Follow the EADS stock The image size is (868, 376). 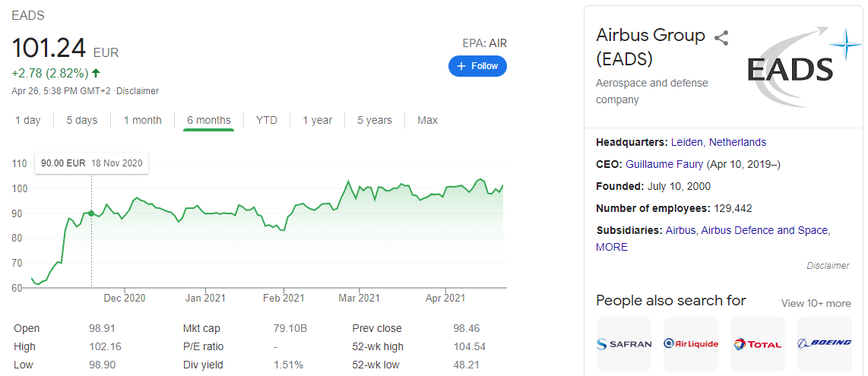coord(477,66)
